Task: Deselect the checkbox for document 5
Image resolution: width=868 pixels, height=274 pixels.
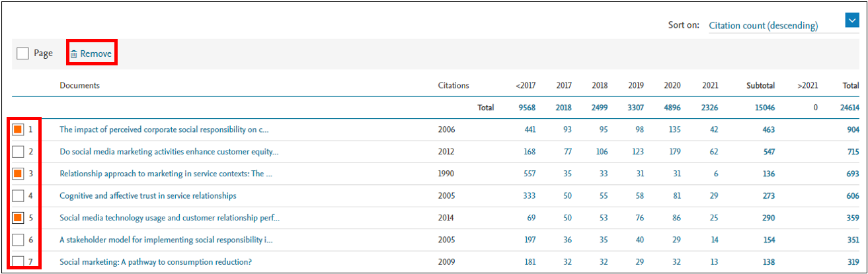Action: click(x=19, y=217)
